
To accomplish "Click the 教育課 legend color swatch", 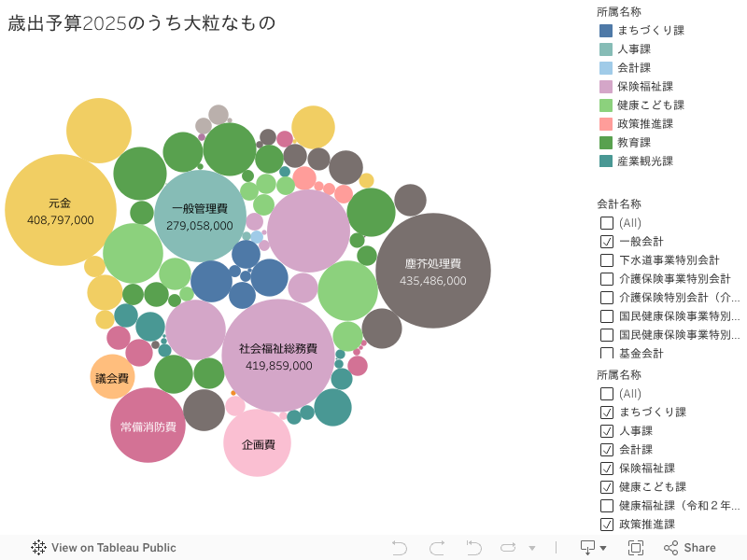I will coord(606,143).
